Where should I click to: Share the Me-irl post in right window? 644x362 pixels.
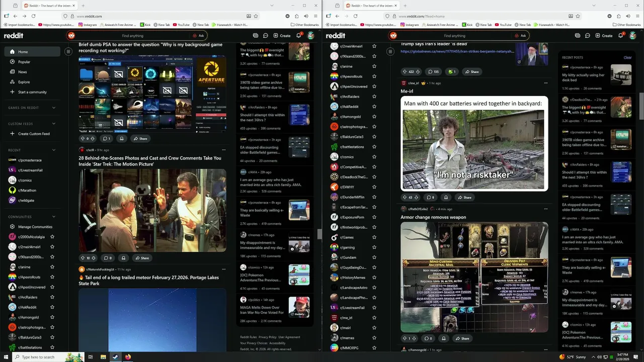464,198
